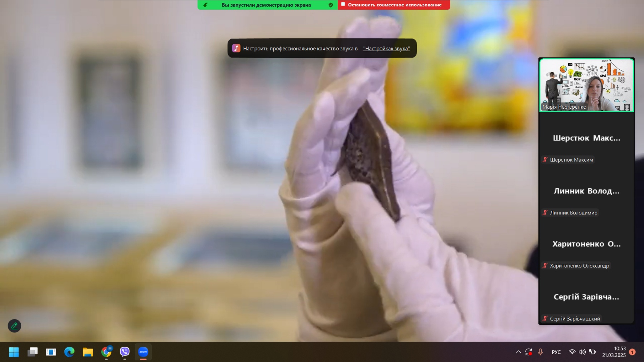Select the Линник Волод... participant tile
644x362 pixels.
click(x=586, y=191)
